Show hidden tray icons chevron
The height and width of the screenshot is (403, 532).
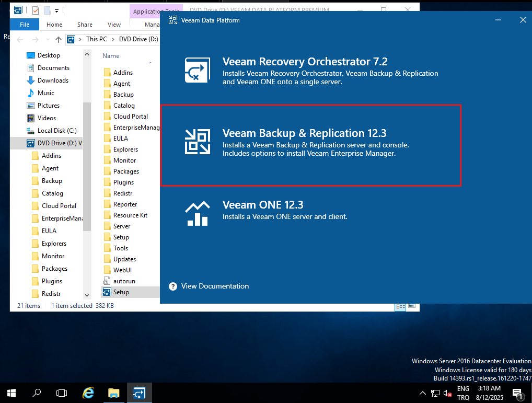(x=422, y=393)
